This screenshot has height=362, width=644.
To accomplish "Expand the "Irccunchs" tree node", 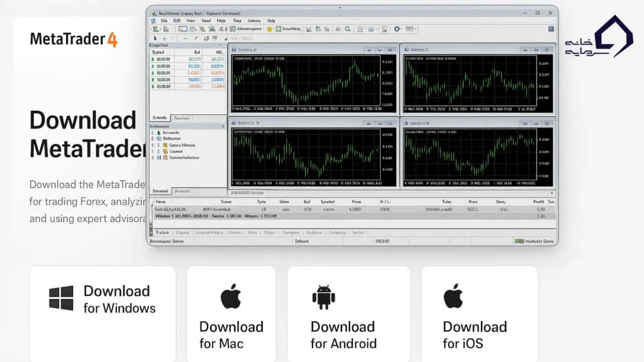I will tap(152, 133).
